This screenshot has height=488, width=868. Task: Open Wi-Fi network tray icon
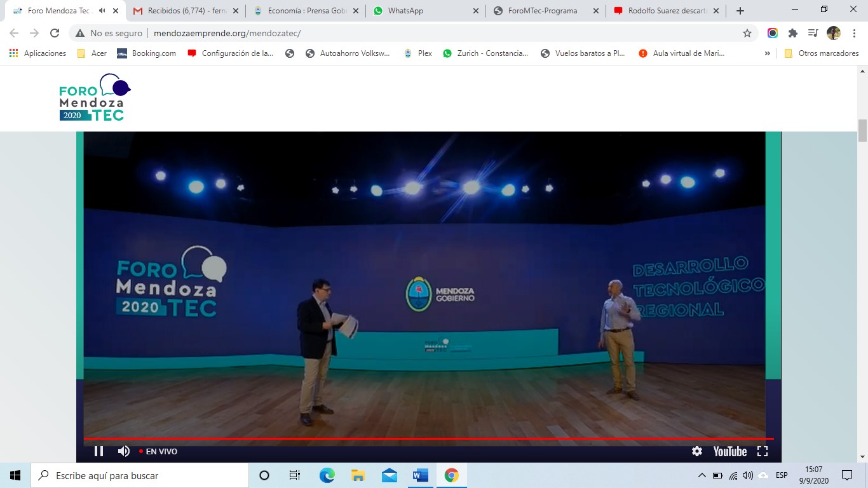coord(733,475)
